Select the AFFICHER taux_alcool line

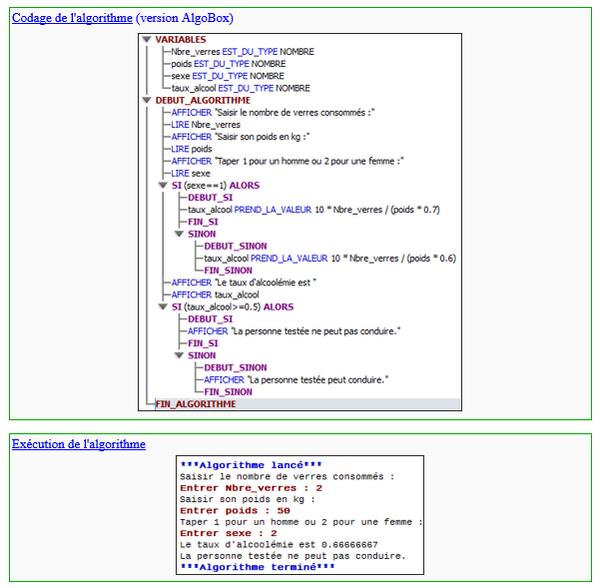coord(215,295)
